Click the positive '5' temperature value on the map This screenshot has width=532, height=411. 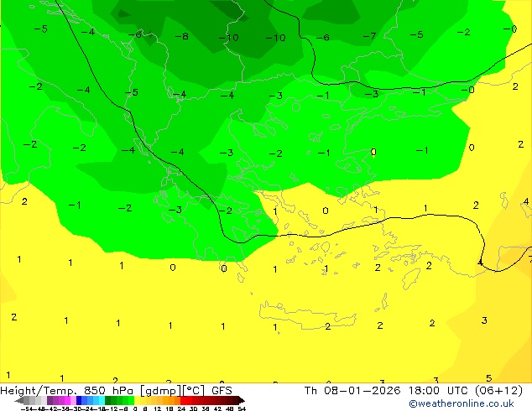click(488, 378)
